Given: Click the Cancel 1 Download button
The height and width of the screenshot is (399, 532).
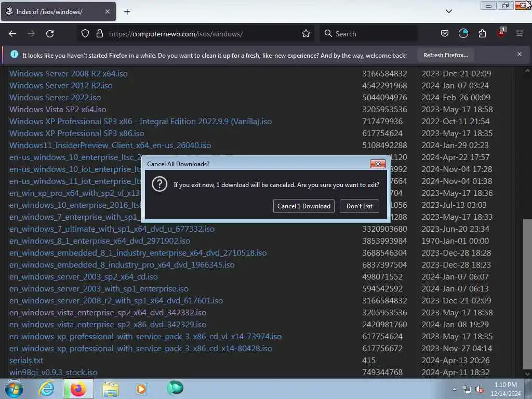Looking at the screenshot, I should [x=303, y=206].
